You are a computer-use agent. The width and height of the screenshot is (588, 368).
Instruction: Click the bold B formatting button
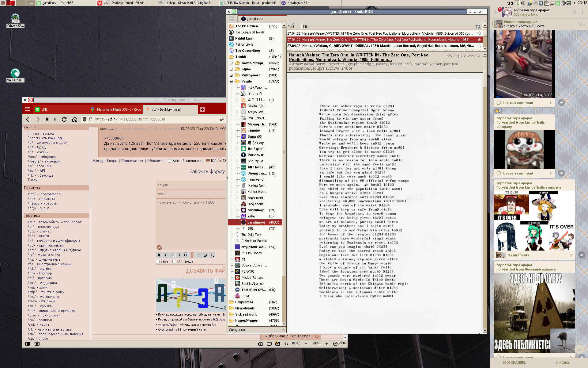(159, 255)
